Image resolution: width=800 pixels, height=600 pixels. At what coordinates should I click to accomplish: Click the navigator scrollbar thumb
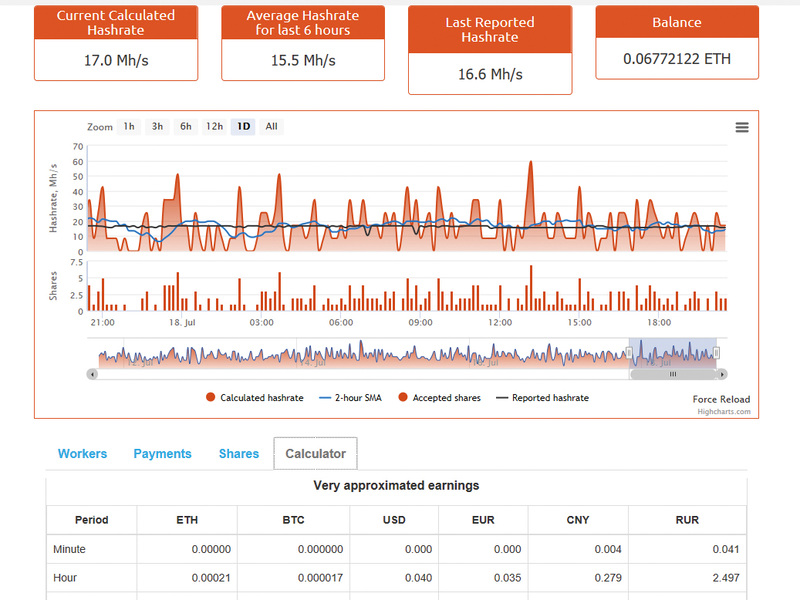pyautogui.click(x=673, y=374)
